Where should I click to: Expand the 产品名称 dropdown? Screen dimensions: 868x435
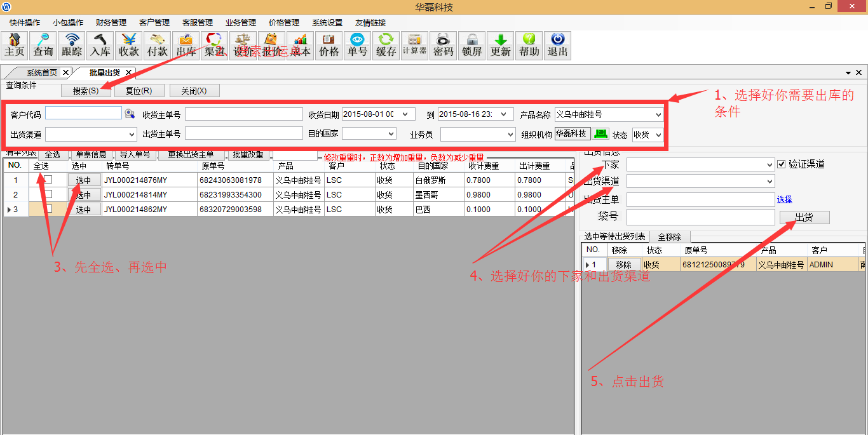click(658, 115)
